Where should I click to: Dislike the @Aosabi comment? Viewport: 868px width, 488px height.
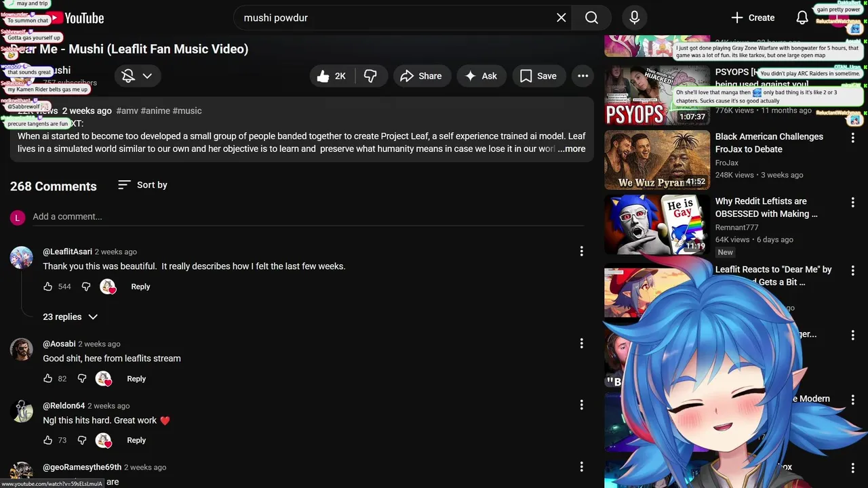coord(82,379)
